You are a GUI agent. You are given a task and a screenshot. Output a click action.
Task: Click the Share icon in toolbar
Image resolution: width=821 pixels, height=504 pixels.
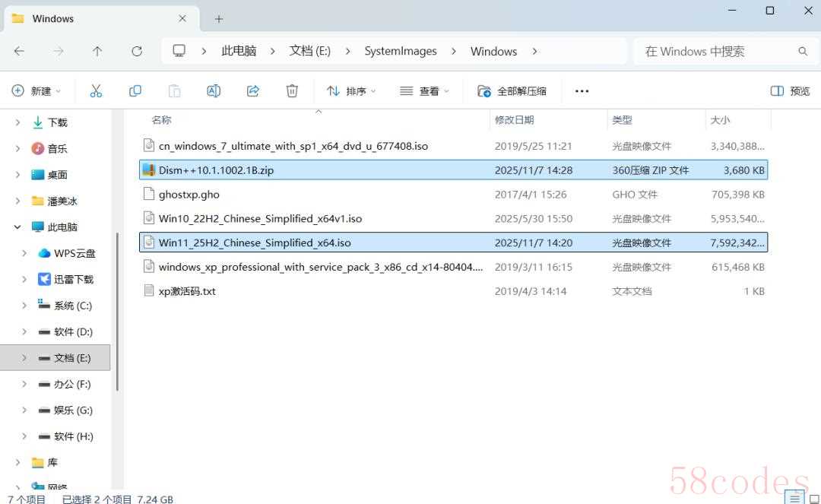pyautogui.click(x=253, y=91)
